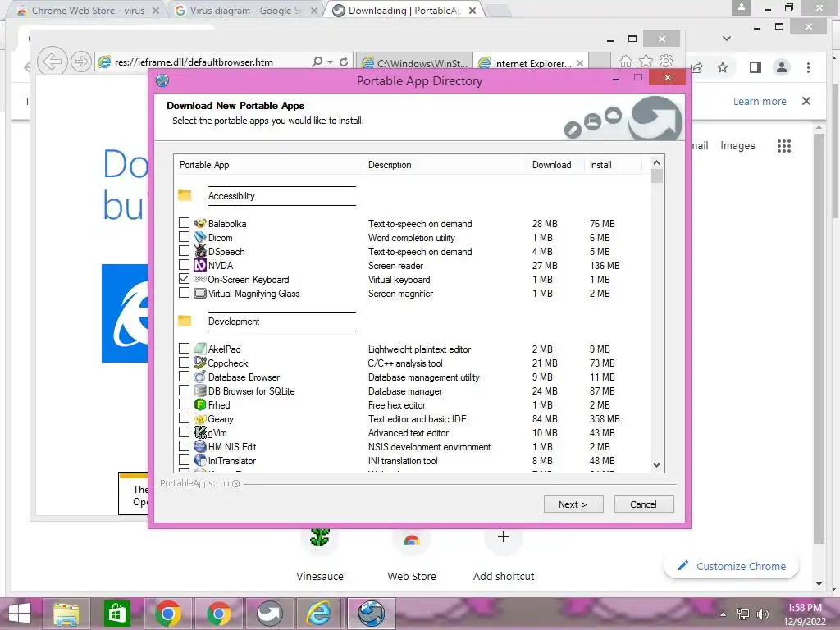Check the Geany checkbox
This screenshot has height=630, width=840.
tap(184, 418)
